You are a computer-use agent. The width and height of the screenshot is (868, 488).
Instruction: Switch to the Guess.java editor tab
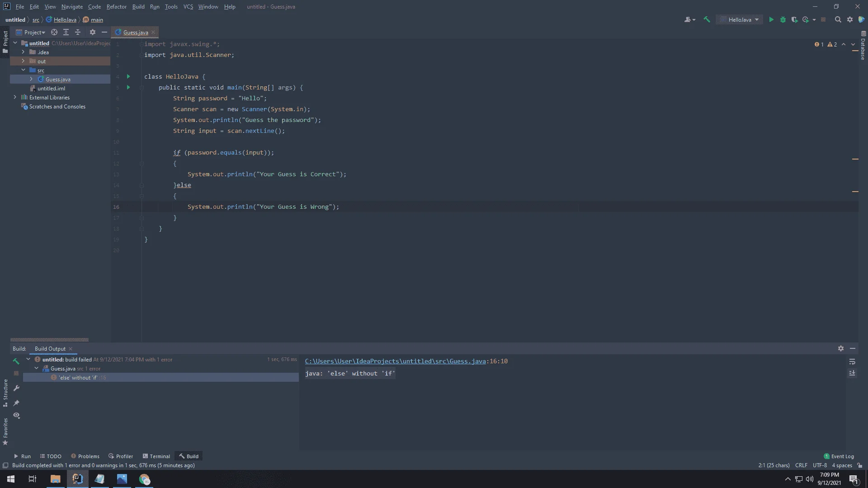coord(135,32)
